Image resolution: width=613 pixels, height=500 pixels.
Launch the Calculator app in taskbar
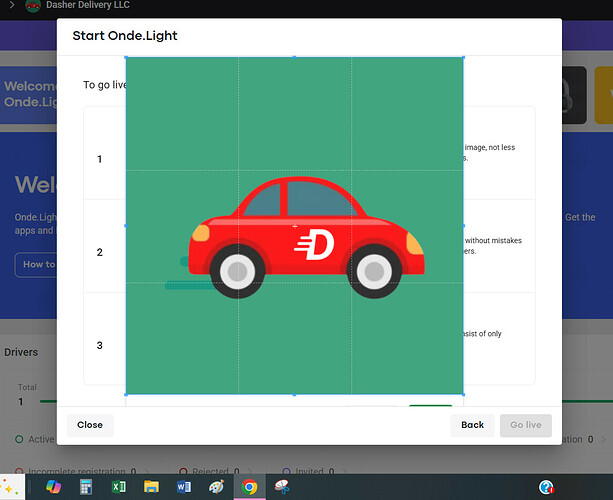pos(86,487)
